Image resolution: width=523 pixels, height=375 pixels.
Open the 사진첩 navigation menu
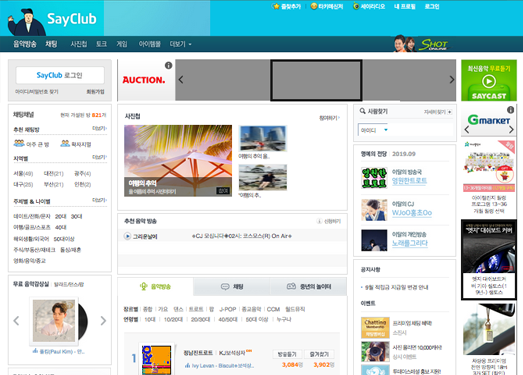coord(78,44)
